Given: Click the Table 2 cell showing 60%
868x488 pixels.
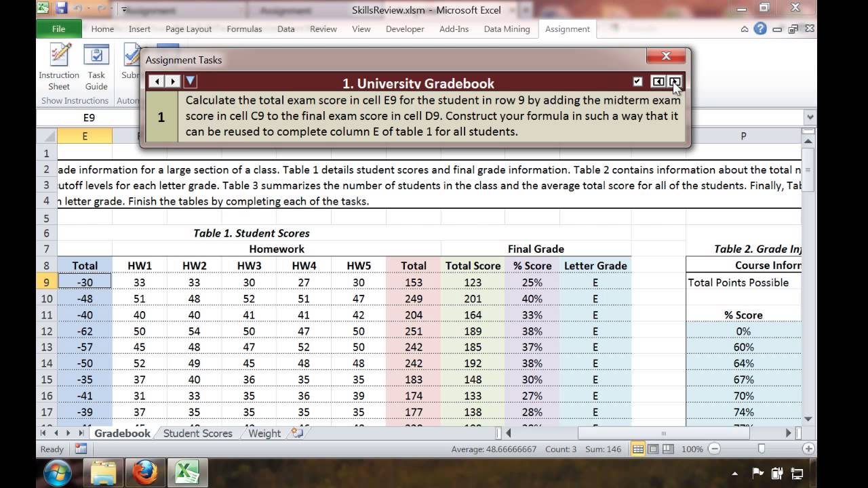Looking at the screenshot, I should (x=744, y=347).
